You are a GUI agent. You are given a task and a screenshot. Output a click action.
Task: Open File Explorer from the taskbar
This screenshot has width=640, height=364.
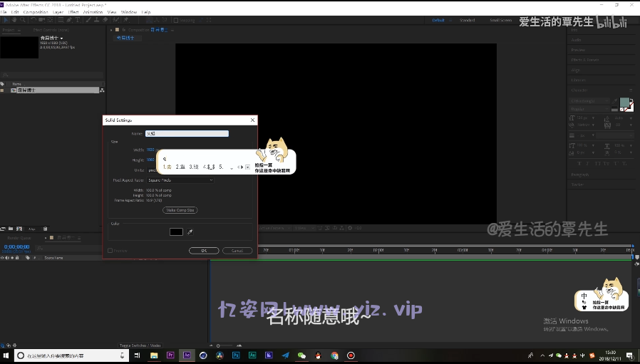(x=154, y=355)
